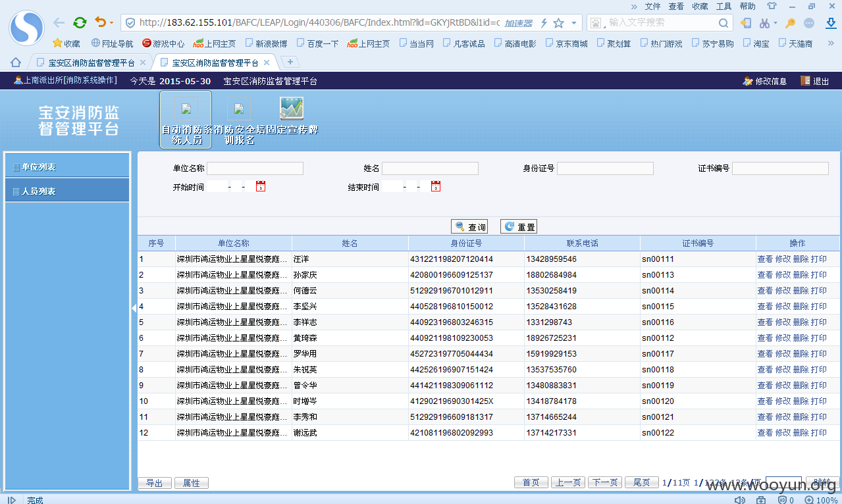This screenshot has width=842, height=504.
Task: Expand the screenshot tool dropdown arrow
Action: pyautogui.click(x=775, y=24)
